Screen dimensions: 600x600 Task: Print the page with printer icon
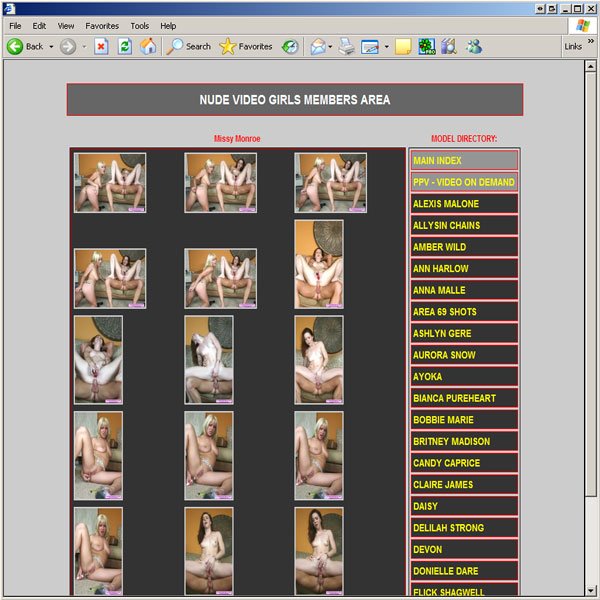346,46
